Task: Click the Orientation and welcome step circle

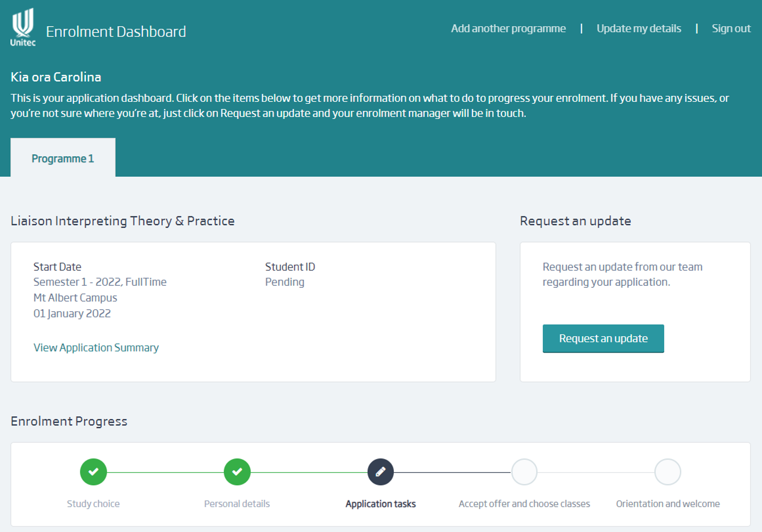Action: (668, 472)
